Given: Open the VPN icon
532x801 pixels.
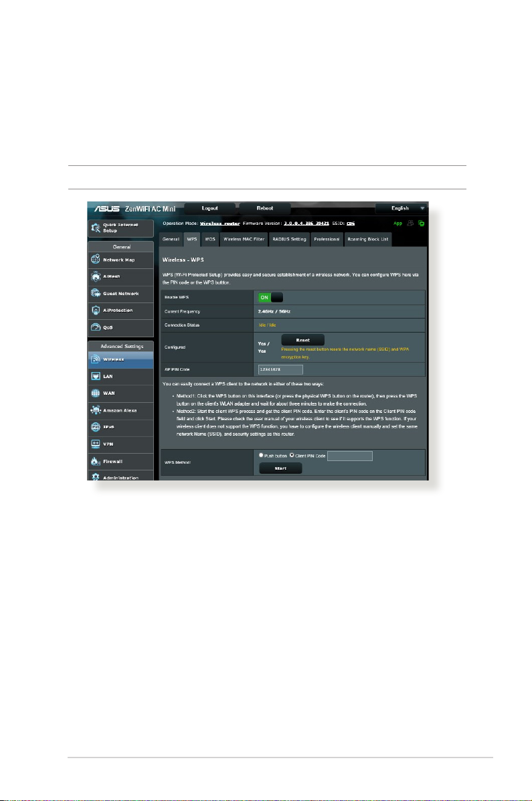Looking at the screenshot, I should tap(96, 444).
